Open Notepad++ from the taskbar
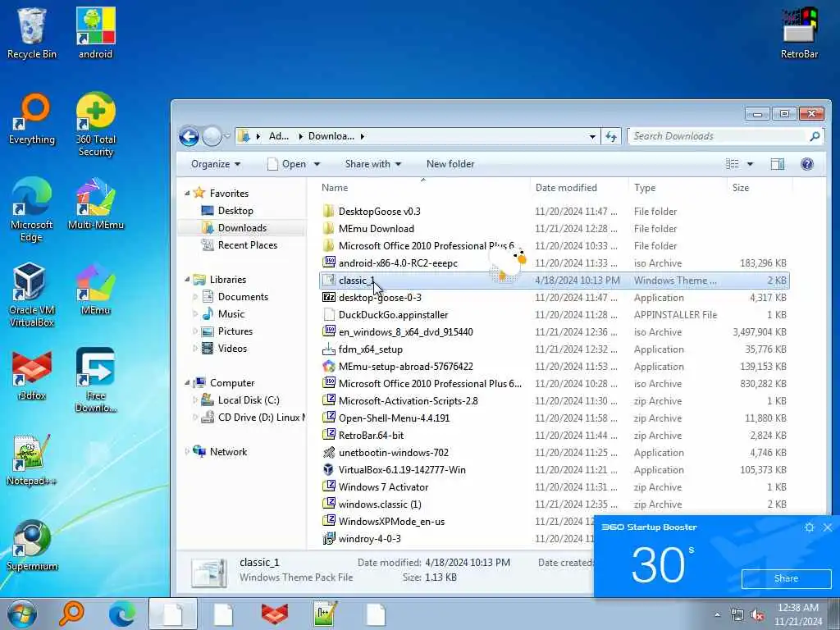840x630 pixels. [x=325, y=614]
